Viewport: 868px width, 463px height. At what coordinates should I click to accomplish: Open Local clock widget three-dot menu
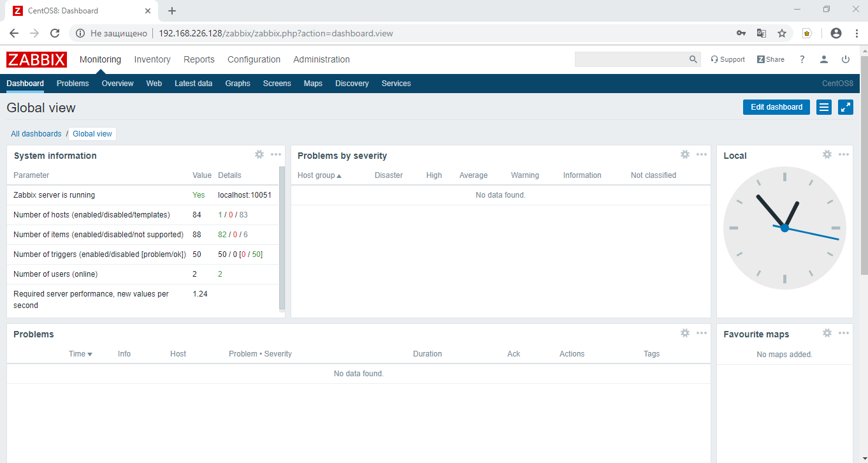pyautogui.click(x=844, y=154)
